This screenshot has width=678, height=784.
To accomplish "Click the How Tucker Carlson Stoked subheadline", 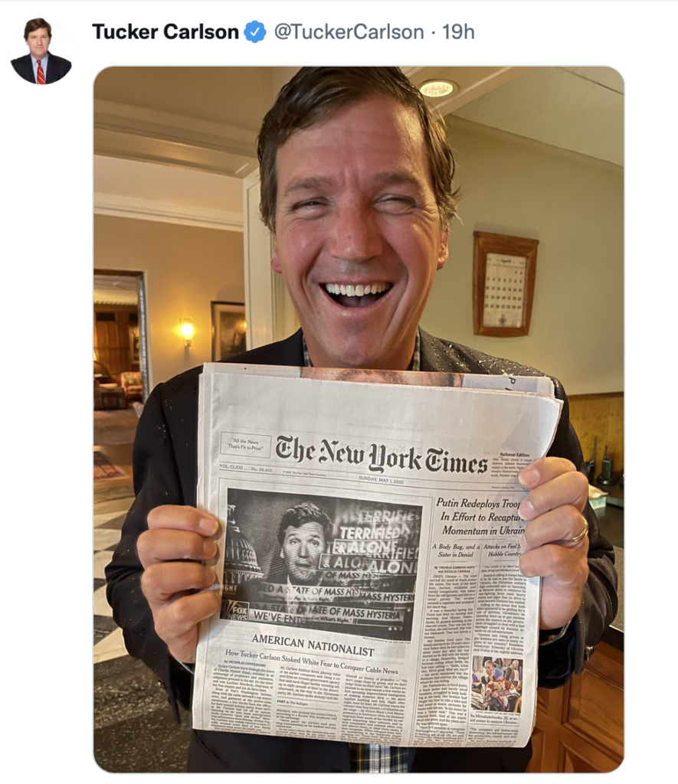I will coord(311,661).
